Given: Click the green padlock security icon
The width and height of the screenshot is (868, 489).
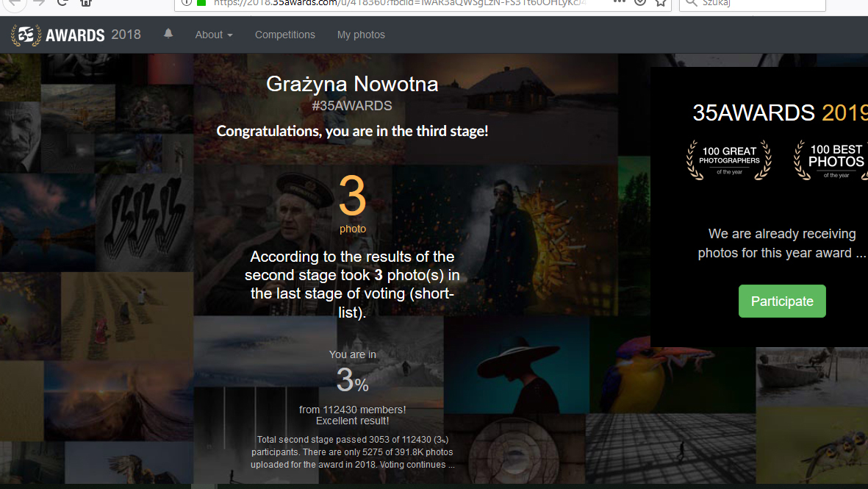Looking at the screenshot, I should click(201, 2).
